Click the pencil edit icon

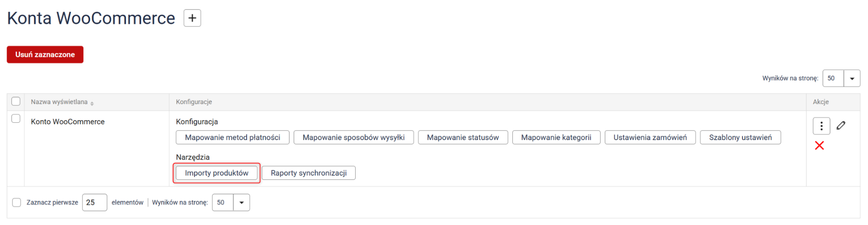(x=841, y=125)
